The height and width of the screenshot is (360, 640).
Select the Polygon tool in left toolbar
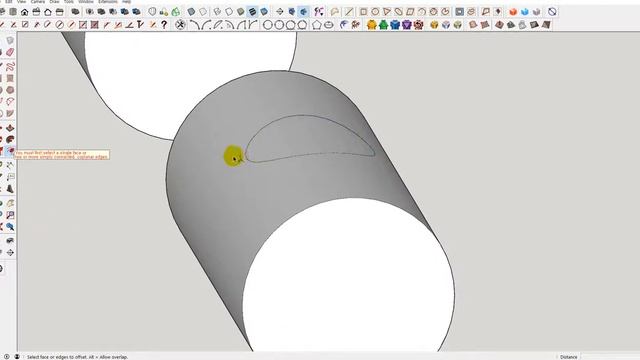(10, 90)
